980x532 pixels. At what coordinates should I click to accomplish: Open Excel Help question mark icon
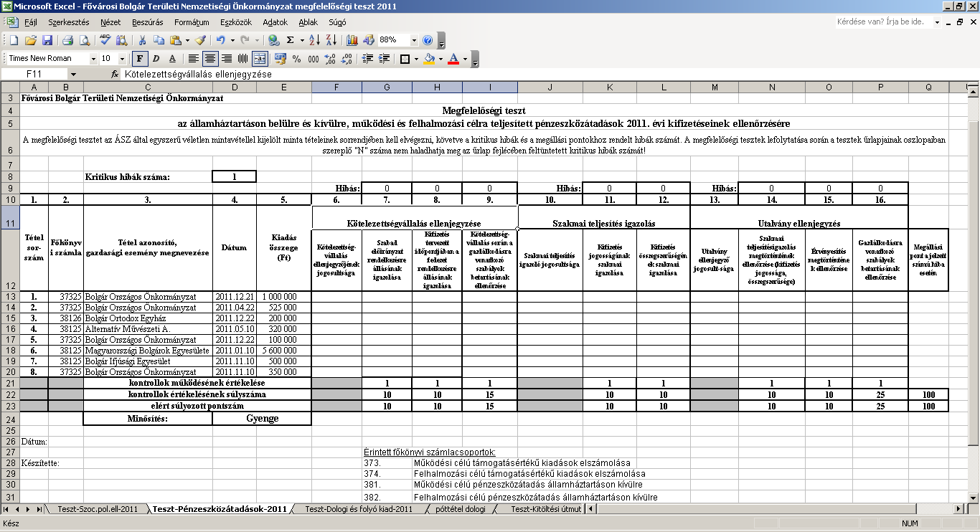point(428,40)
